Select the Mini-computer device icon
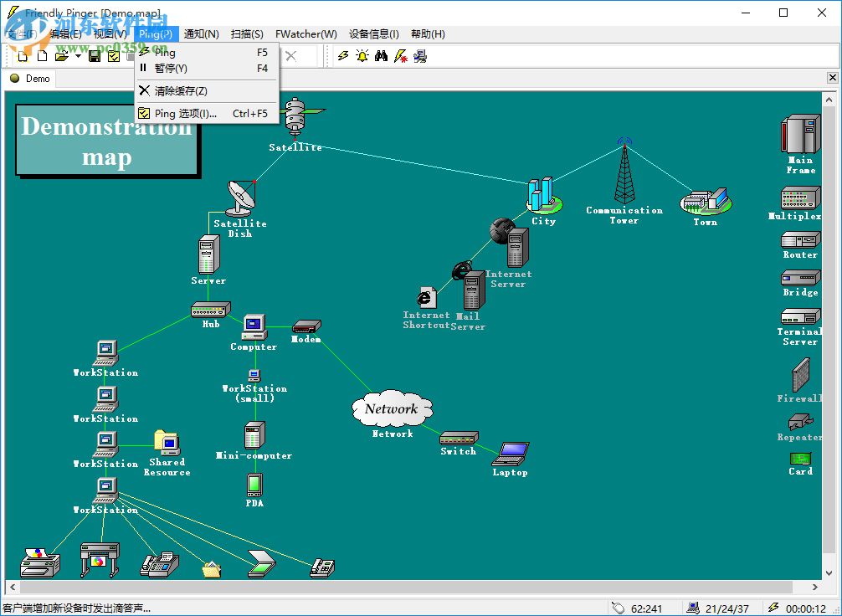This screenshot has width=842, height=616. click(x=254, y=435)
